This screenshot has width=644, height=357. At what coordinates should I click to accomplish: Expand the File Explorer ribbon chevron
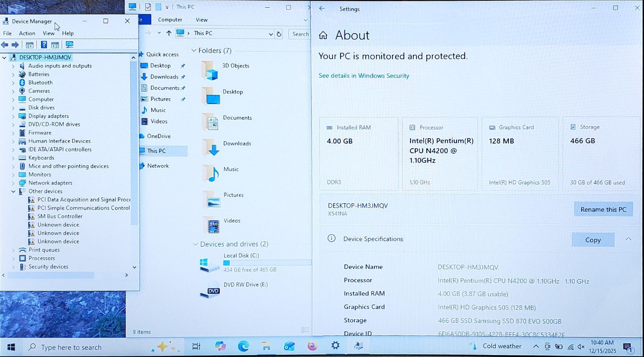305,20
